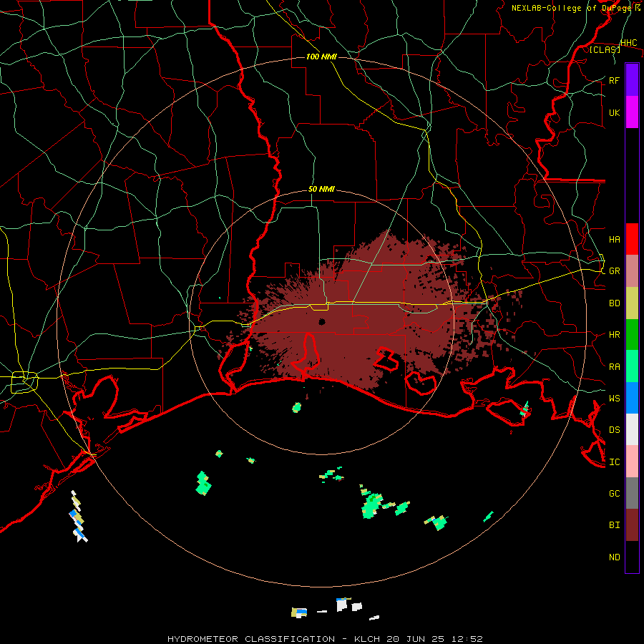Image resolution: width=644 pixels, height=644 pixels.
Task: Click the WS legend label
Action: pos(614,398)
